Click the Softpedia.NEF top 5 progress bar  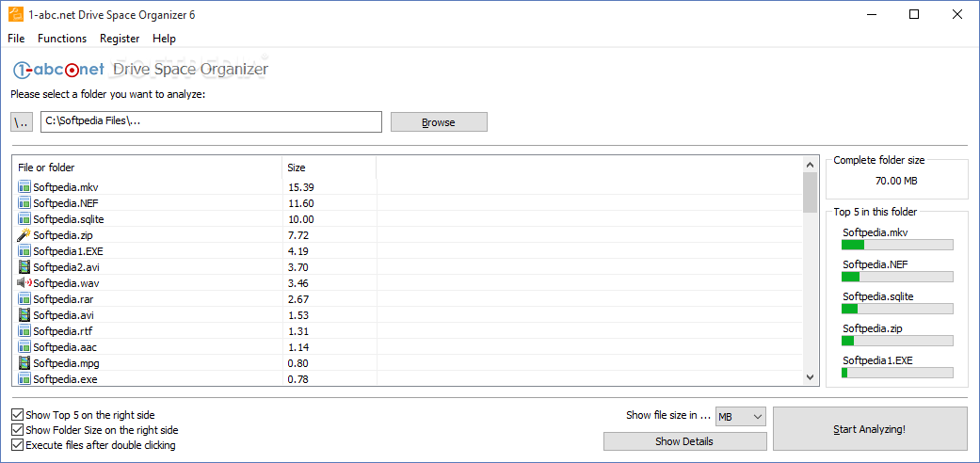[x=897, y=276]
